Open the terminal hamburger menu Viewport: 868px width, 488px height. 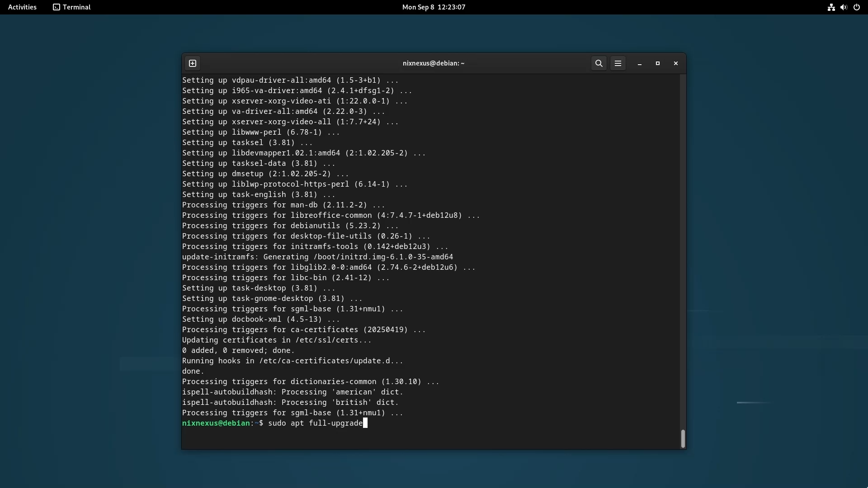[618, 63]
